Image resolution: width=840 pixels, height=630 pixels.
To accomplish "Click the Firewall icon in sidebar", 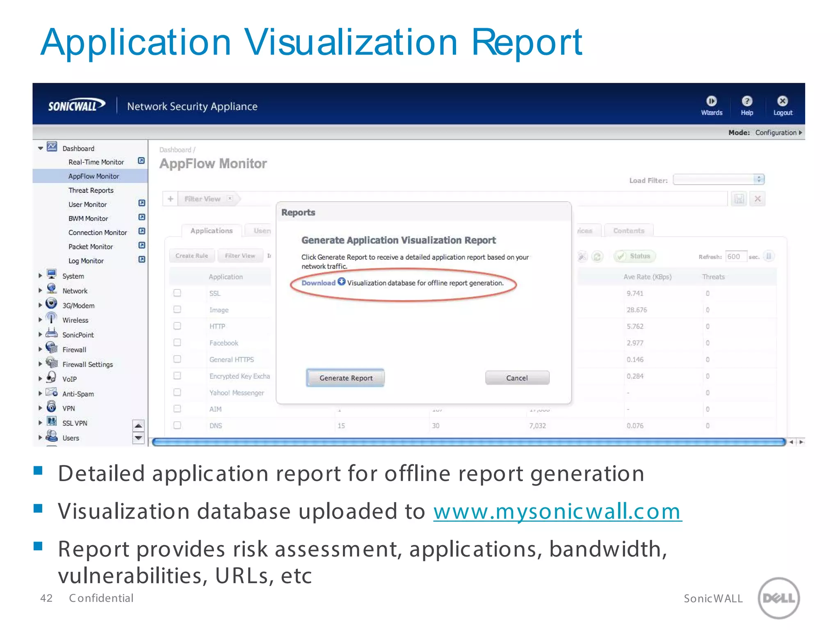I will point(52,347).
